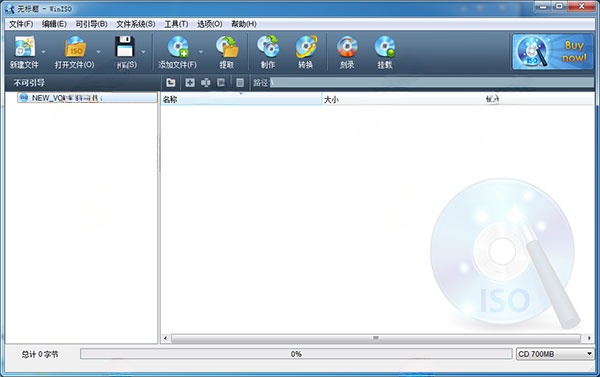Viewport: 600px width, 377px height.
Task: Select the NEW_VOL tree node
Action: 87,98
